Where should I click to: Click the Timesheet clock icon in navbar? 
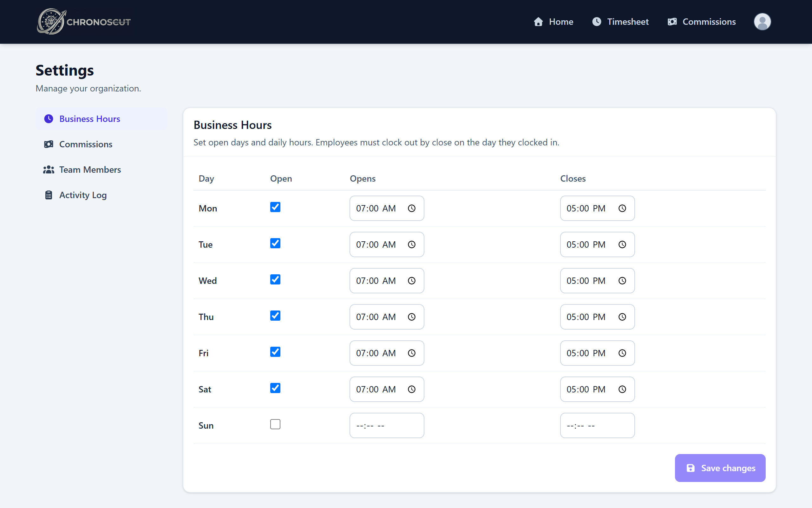(x=597, y=22)
